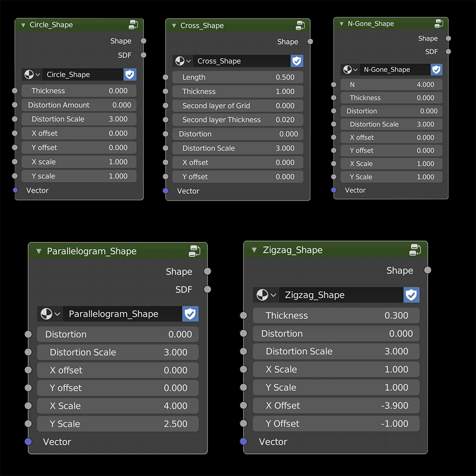The width and height of the screenshot is (476, 476).
Task: Click Y scale field in Circle_Shape
Action: (79, 176)
